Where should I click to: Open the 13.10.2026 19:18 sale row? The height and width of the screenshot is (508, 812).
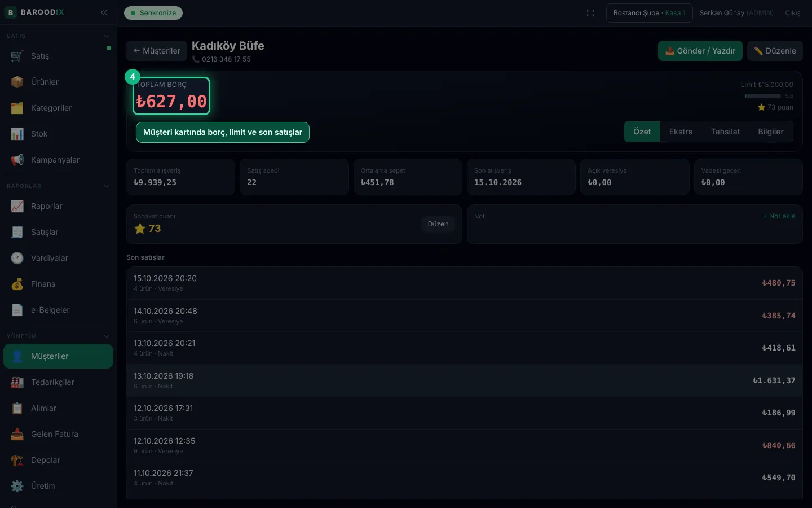tap(464, 380)
